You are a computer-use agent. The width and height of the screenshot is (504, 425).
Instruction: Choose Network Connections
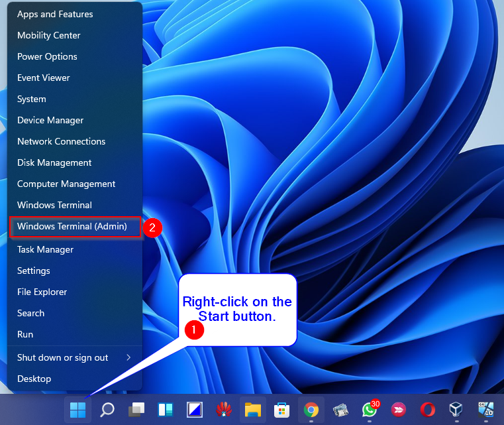coord(75,142)
